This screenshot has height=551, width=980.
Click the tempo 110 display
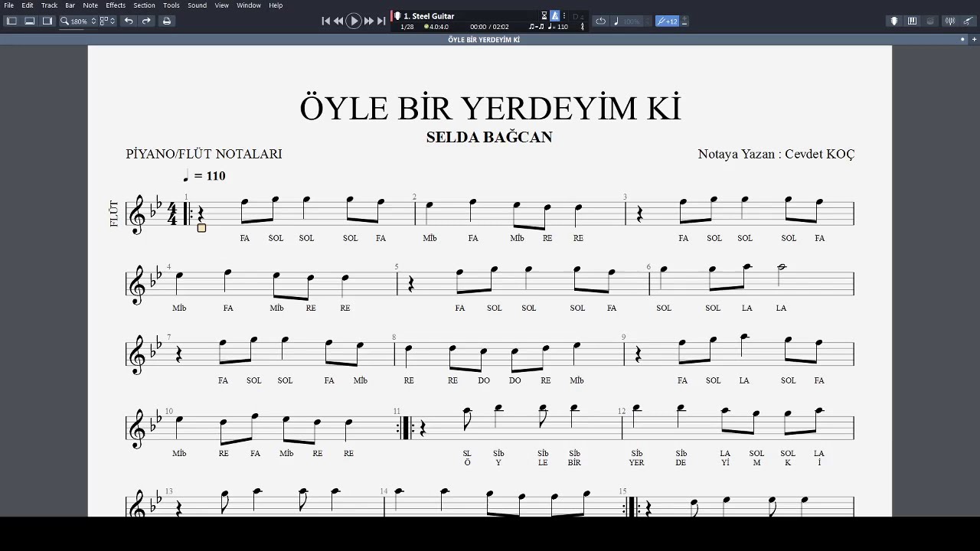[558, 27]
